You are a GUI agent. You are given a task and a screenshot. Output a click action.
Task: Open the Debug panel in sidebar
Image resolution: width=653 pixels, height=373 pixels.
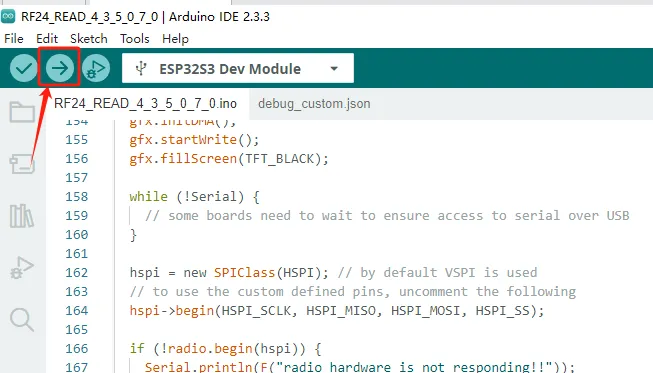22,268
